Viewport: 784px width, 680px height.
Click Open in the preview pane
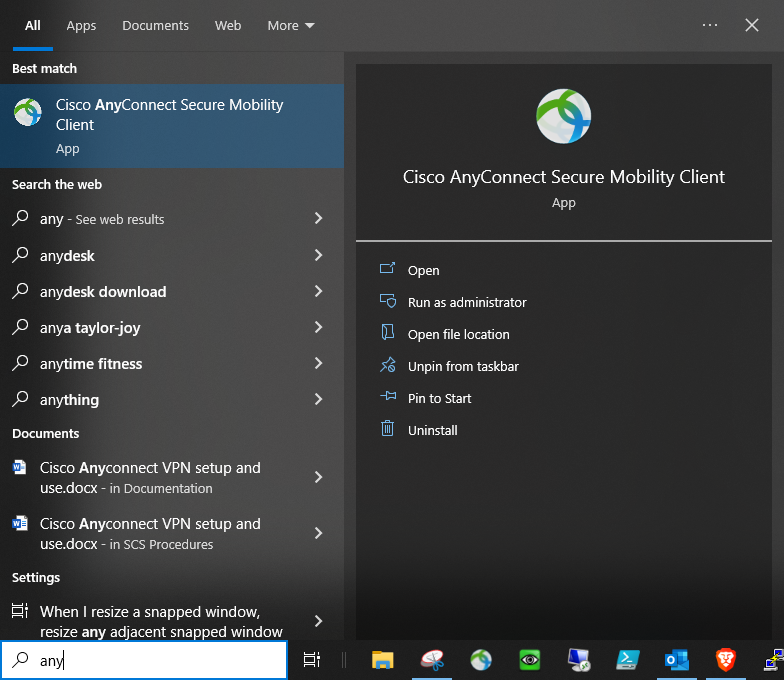point(424,270)
